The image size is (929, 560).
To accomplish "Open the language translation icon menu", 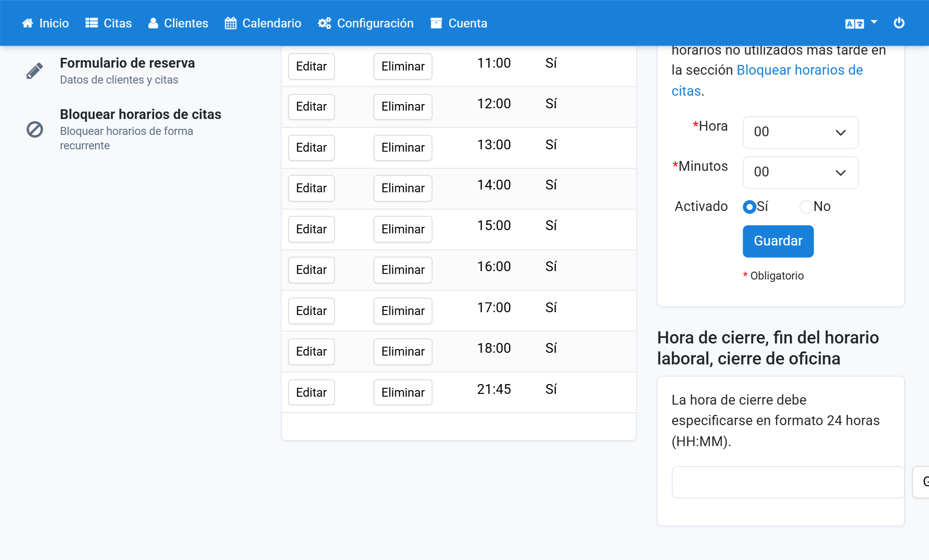I will (854, 24).
